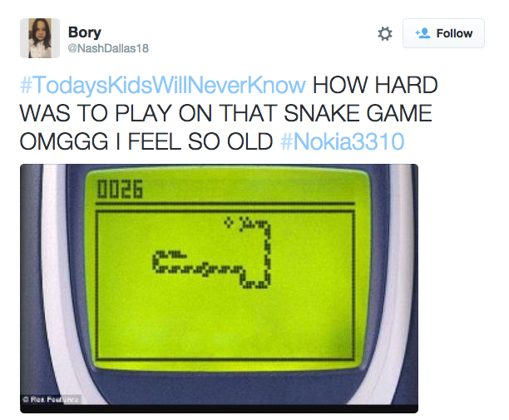
Task: Click the tweet text 'WAS TO PLAY ON THAT SNAKE GAME'
Action: click(226, 113)
